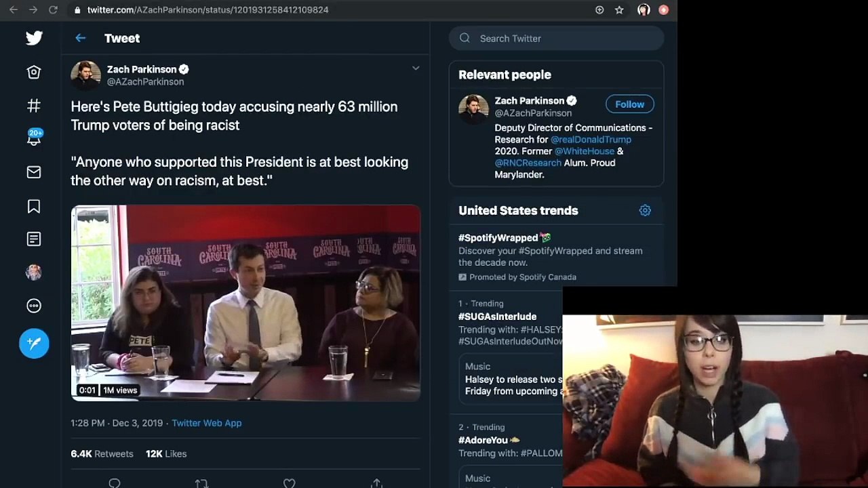Open Explore hashtag icon in sidebar
Viewport: 868px width, 488px height.
34,106
